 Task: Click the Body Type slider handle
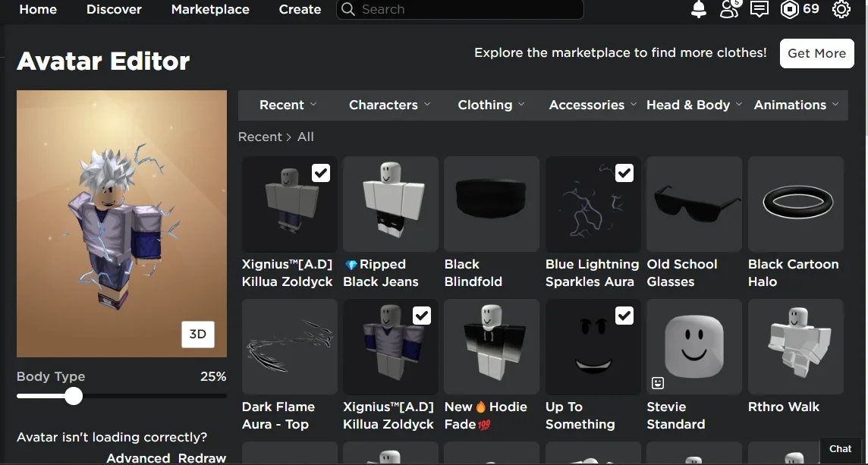point(73,396)
